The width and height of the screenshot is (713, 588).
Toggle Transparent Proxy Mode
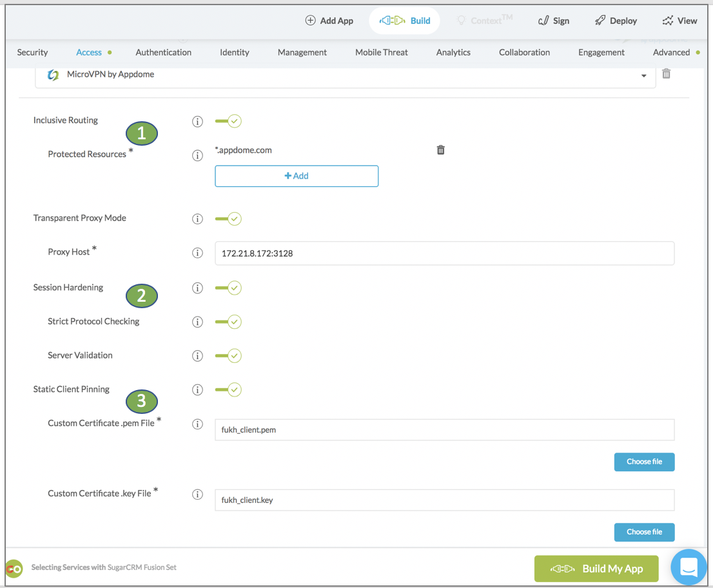point(228,219)
